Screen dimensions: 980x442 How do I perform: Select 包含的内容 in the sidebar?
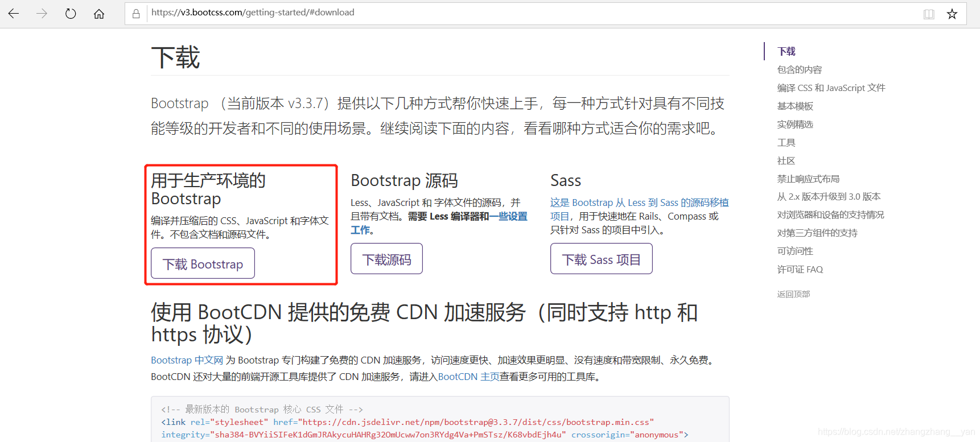click(800, 69)
